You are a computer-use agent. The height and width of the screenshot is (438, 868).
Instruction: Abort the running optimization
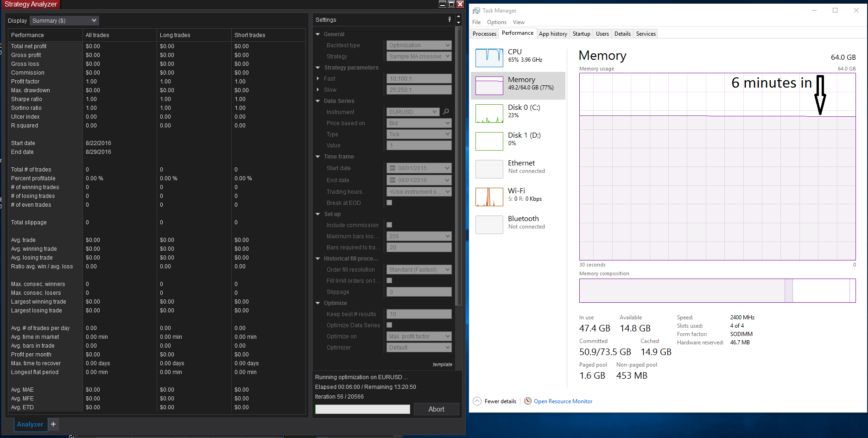(436, 409)
